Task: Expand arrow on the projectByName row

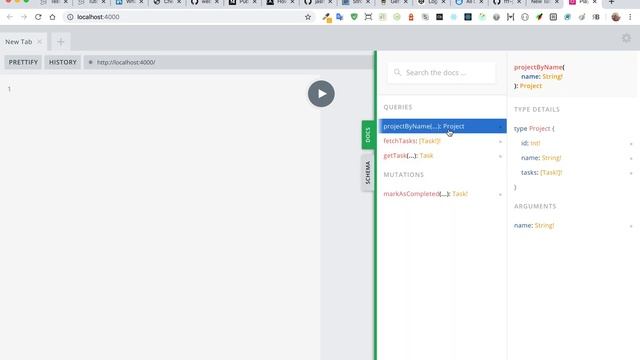Action: (x=500, y=127)
